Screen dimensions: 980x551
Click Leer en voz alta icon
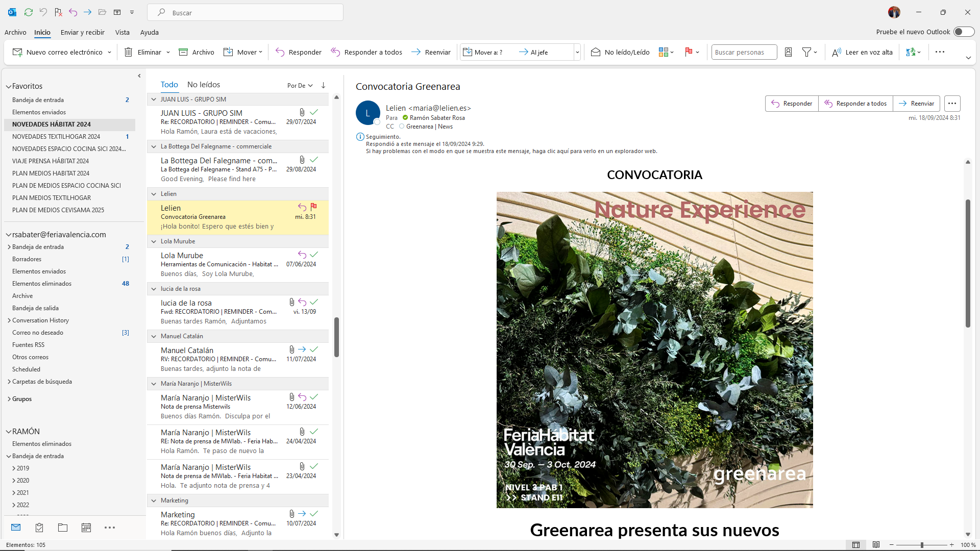836,52
